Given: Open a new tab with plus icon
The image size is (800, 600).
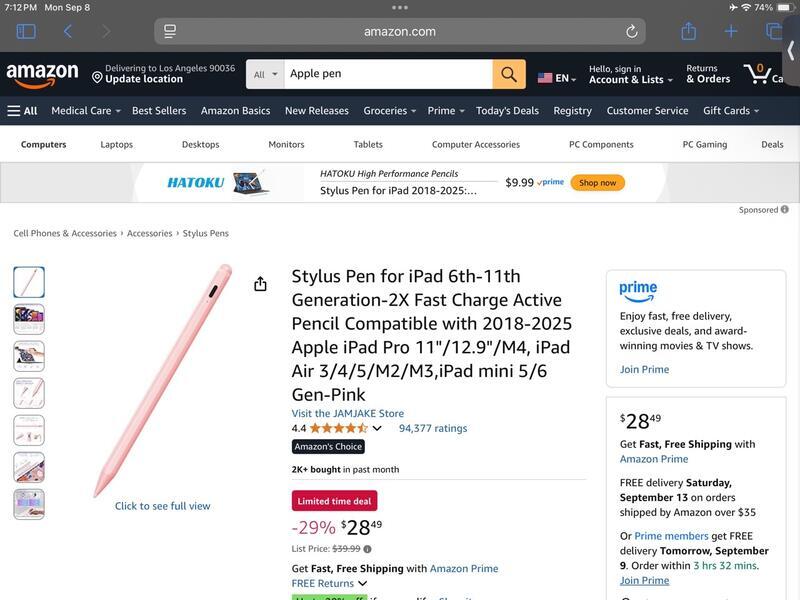Looking at the screenshot, I should (731, 32).
